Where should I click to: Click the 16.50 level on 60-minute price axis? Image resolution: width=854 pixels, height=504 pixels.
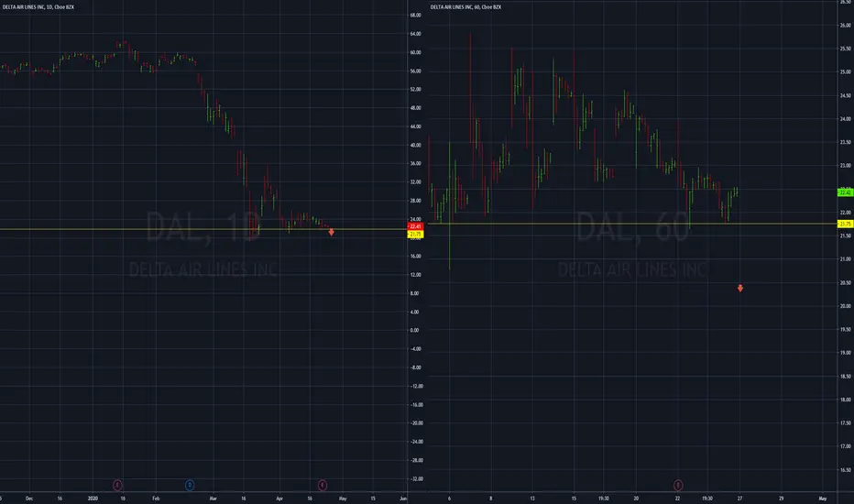(845, 470)
